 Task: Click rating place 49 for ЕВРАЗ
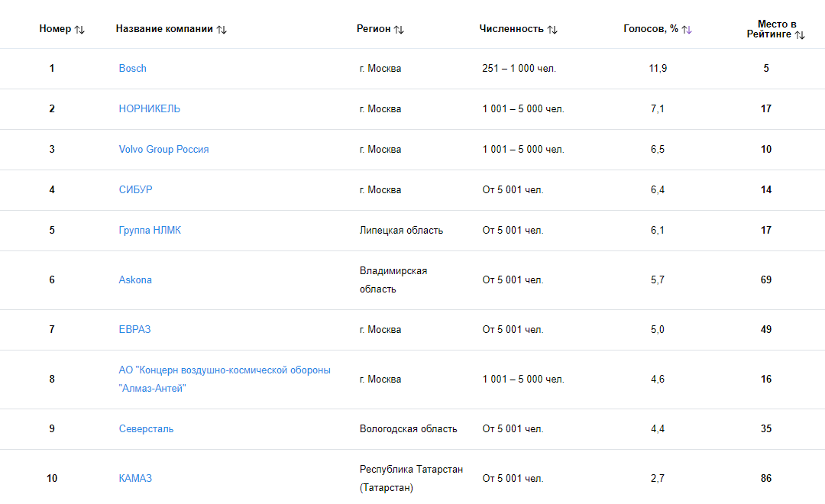tap(766, 329)
